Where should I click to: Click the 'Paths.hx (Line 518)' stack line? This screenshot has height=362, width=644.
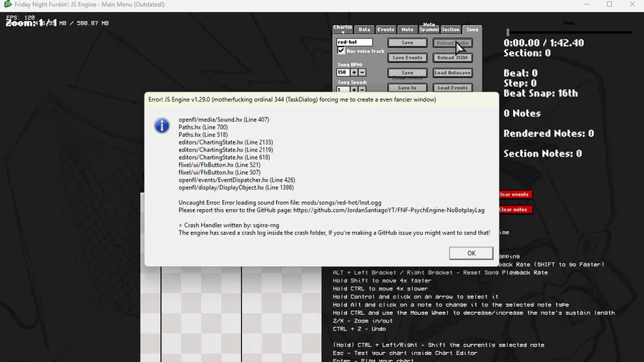tap(203, 134)
